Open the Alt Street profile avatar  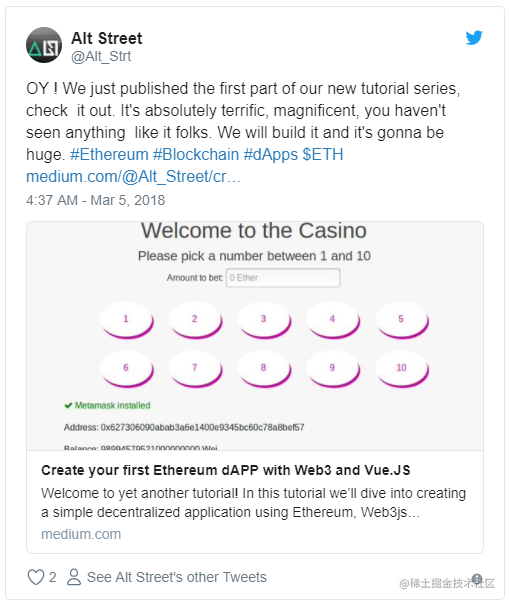pos(44,45)
